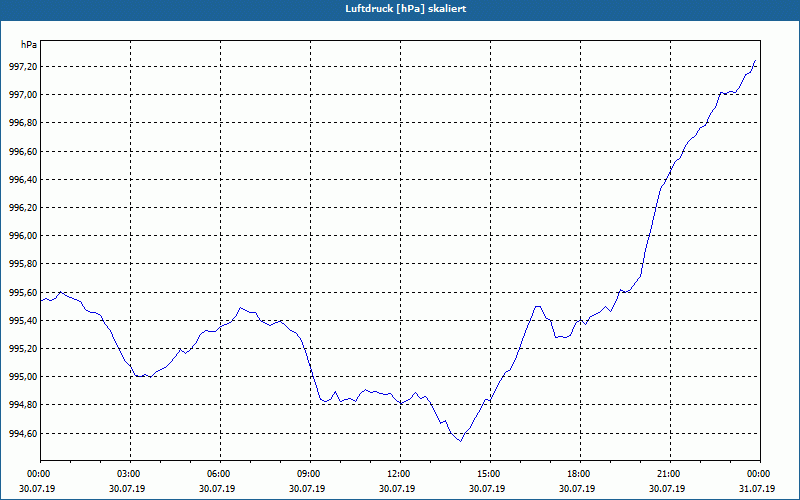Click the curve's final peak above 997,20
Screen dimensions: 800x500
click(x=755, y=61)
